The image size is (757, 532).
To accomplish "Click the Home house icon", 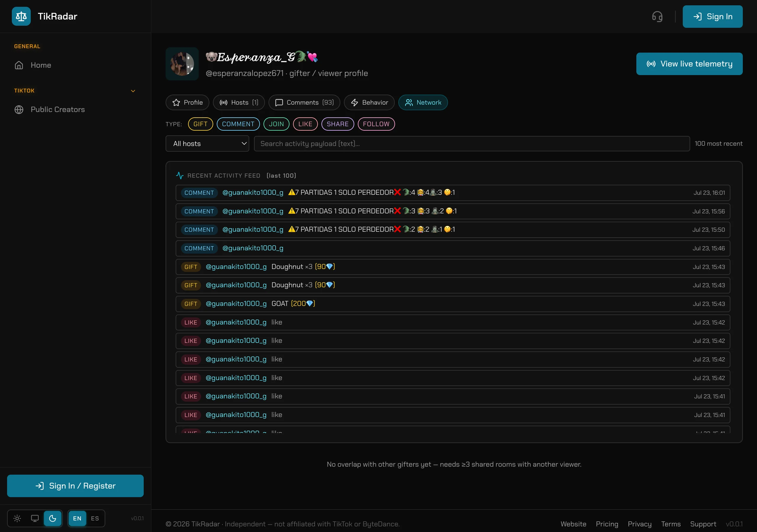I will click(19, 65).
